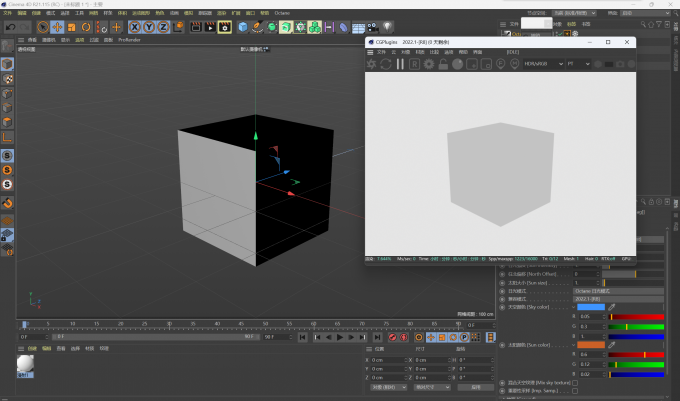
Task: Click Live Viewer material picker M icon
Action: [515, 64]
